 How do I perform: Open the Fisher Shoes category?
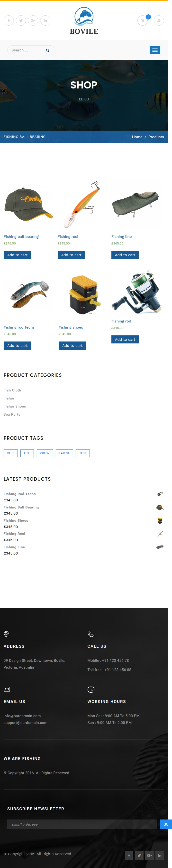click(x=15, y=406)
